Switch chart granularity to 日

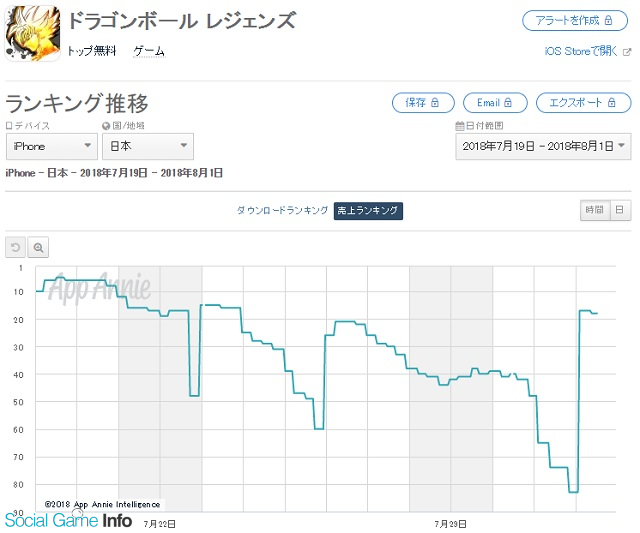point(620,210)
